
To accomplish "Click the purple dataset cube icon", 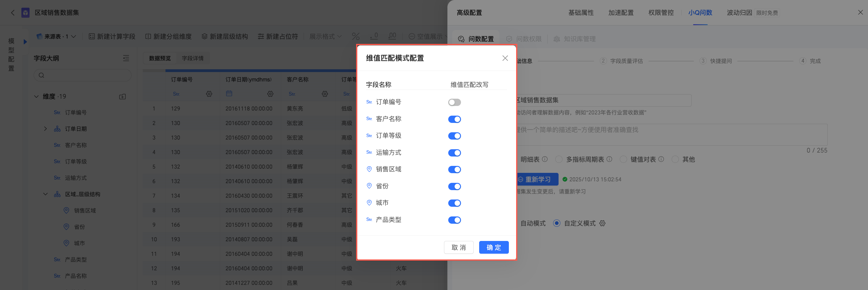I will click(25, 13).
